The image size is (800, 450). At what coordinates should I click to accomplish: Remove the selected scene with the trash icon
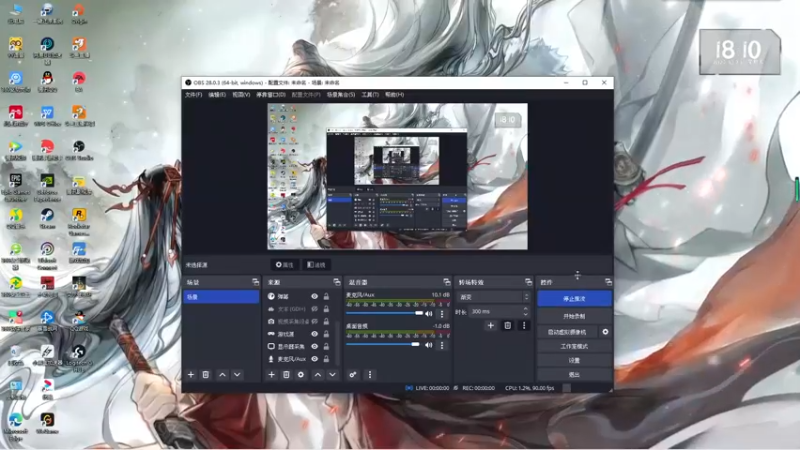(x=206, y=374)
